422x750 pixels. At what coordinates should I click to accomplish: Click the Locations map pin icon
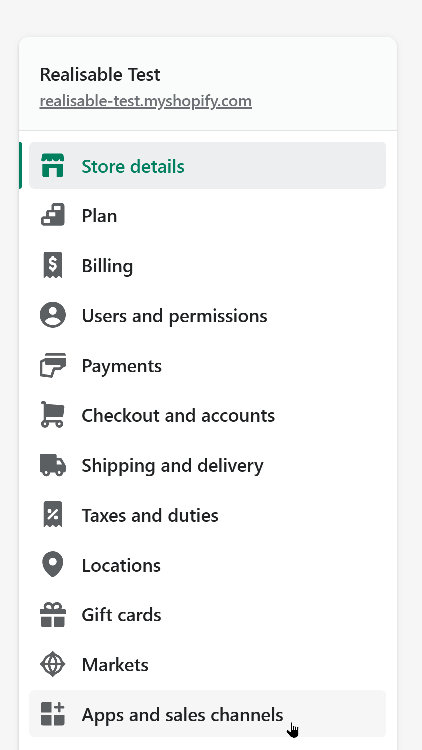pos(53,564)
